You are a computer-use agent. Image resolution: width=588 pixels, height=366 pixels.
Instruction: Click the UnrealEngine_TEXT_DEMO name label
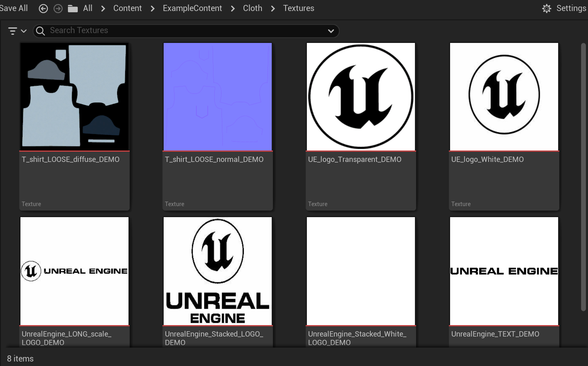click(495, 334)
